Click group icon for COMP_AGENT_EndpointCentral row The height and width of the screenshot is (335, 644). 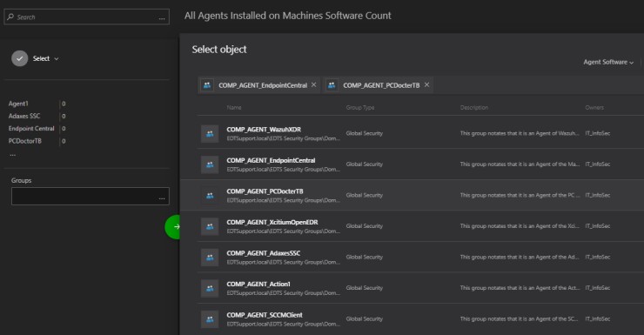pos(210,164)
